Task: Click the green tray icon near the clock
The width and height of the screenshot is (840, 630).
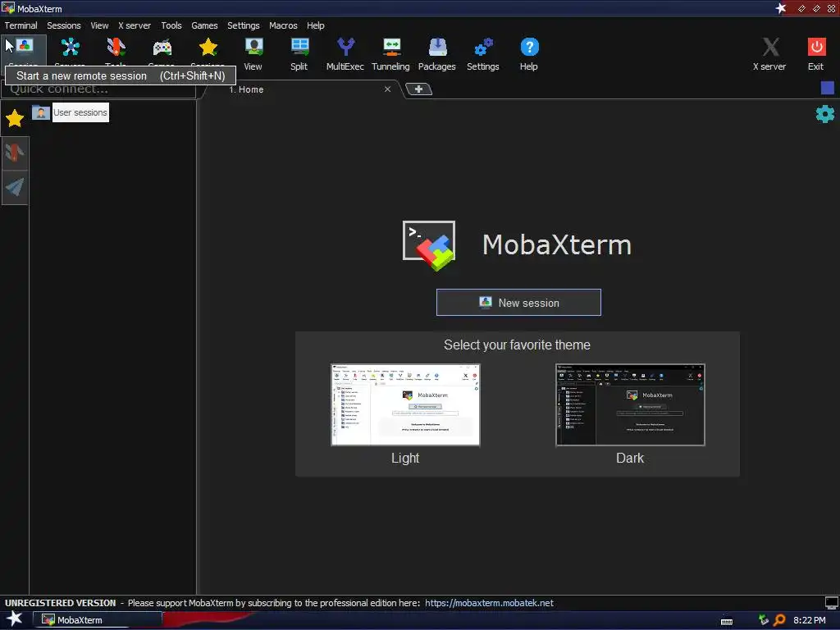Action: pos(764,620)
